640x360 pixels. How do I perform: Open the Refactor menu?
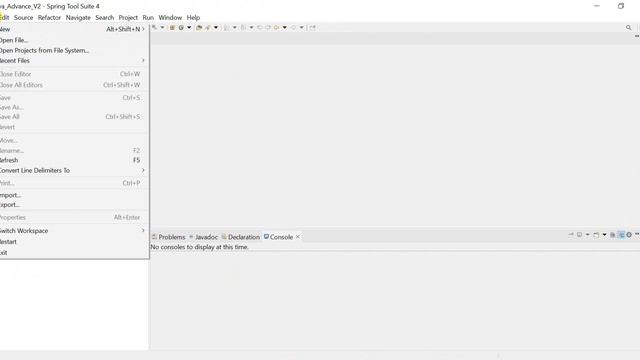point(49,18)
